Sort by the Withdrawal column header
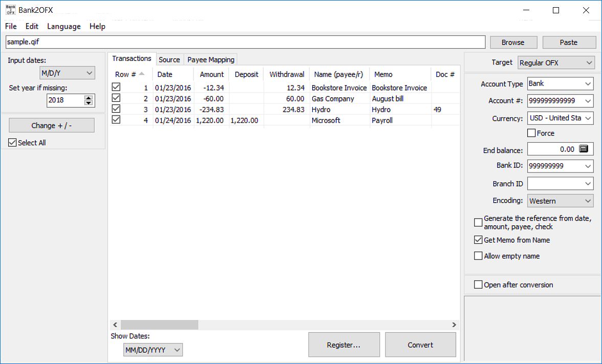The image size is (602, 364). (x=287, y=75)
